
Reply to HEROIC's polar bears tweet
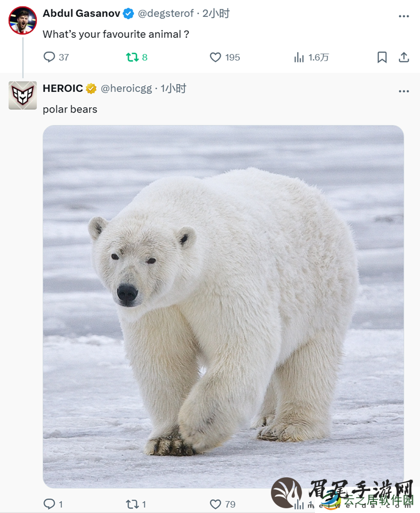tap(53, 504)
